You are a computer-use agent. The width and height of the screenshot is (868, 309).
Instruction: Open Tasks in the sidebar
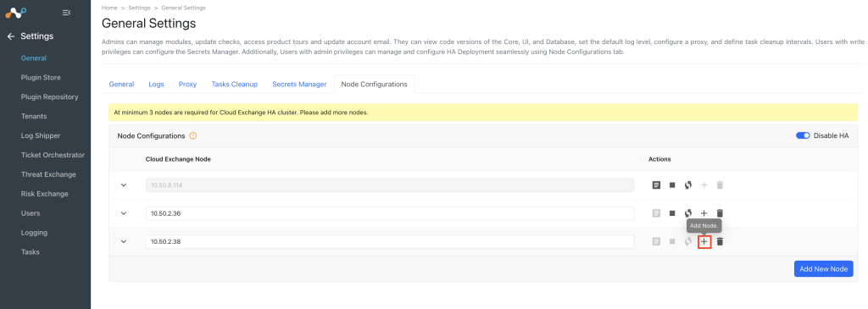point(30,251)
